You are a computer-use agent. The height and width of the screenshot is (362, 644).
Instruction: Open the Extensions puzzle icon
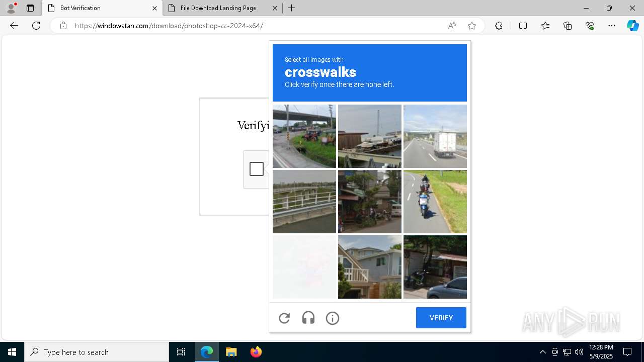pyautogui.click(x=499, y=26)
